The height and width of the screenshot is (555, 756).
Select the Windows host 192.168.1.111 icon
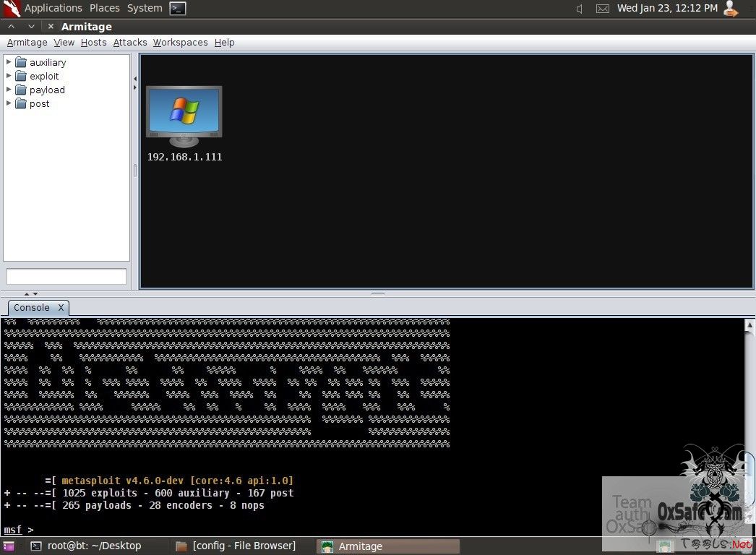click(184, 117)
